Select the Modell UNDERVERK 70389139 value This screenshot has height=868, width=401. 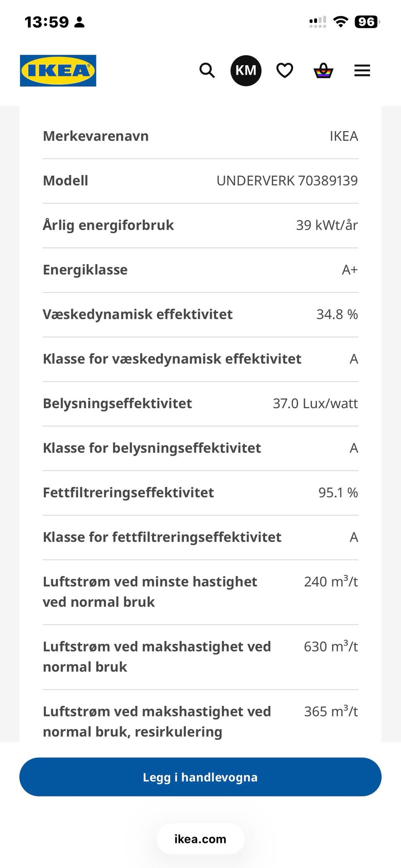coord(287,181)
